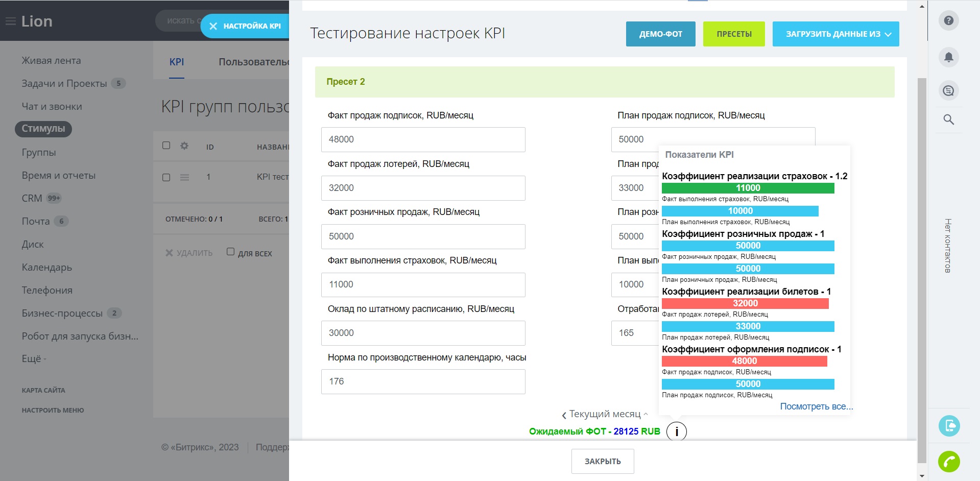Viewport: 980px width, 481px height.
Task: Open the chat messages icon in right panel
Action: [948, 91]
